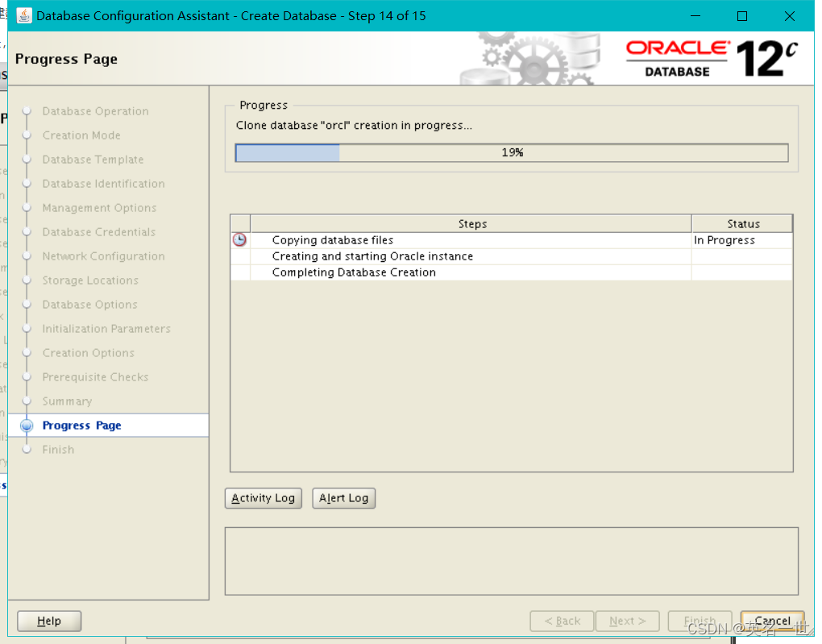822x644 pixels.
Task: Select the Creation Mode step
Action: tap(81, 135)
